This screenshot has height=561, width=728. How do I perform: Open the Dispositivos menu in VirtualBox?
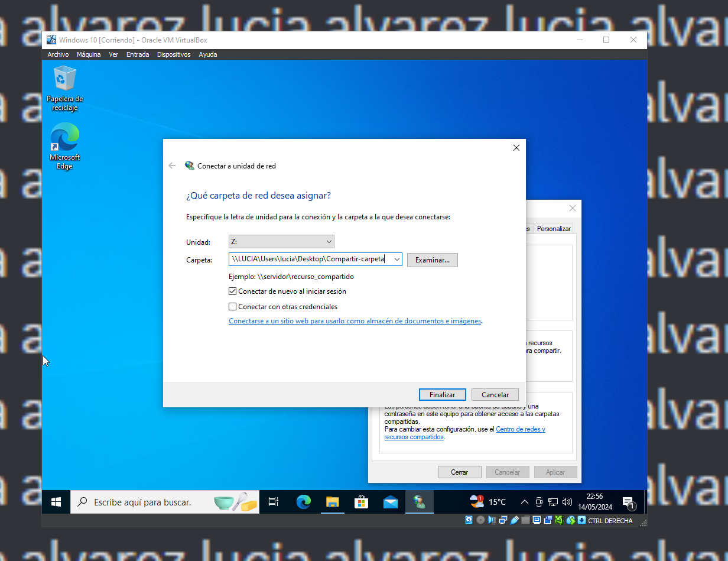(174, 54)
